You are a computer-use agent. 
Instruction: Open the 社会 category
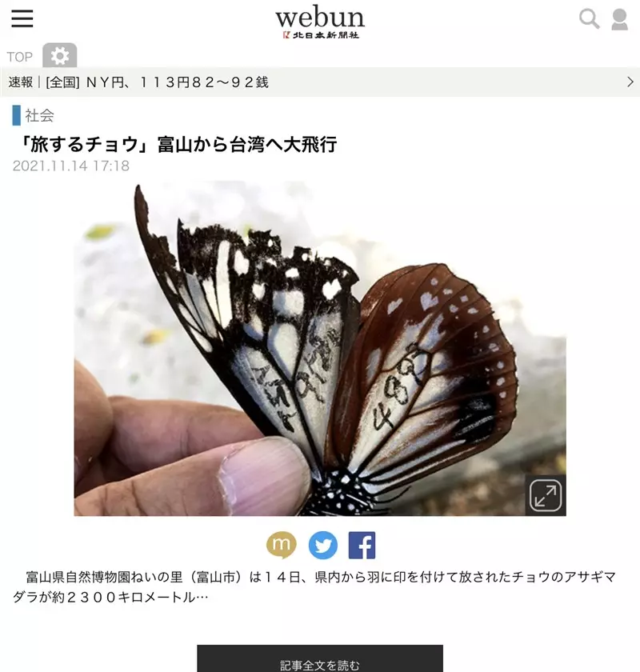click(39, 115)
